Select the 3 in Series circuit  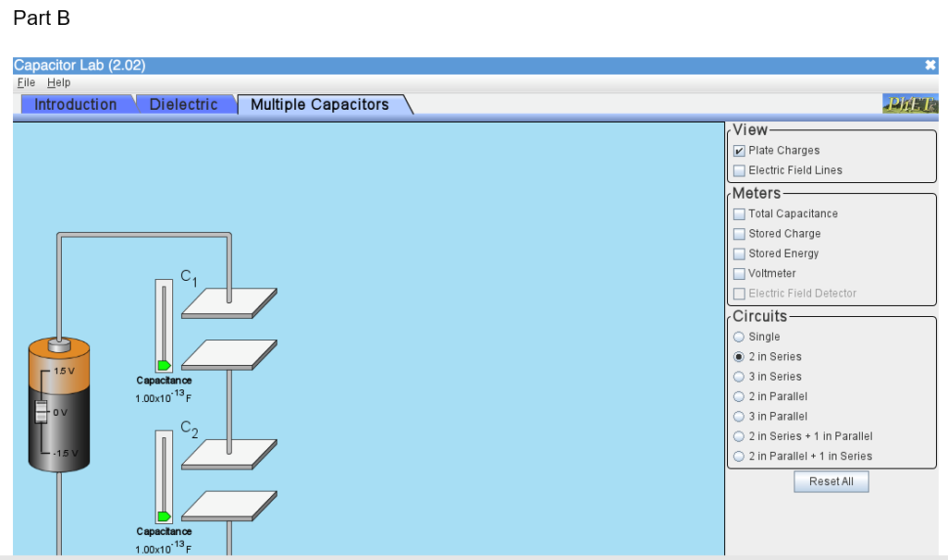tap(738, 376)
